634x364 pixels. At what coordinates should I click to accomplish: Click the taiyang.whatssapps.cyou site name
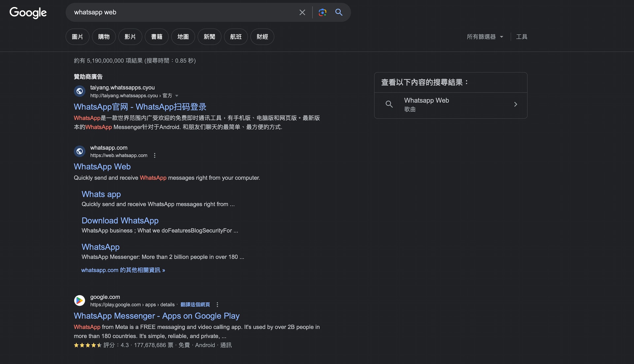point(122,87)
